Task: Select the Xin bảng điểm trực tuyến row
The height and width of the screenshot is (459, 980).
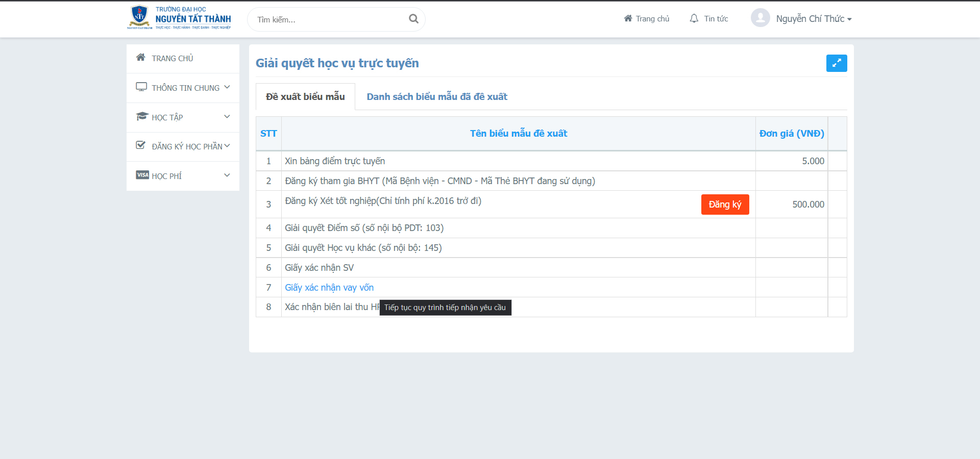Action: [x=335, y=161]
